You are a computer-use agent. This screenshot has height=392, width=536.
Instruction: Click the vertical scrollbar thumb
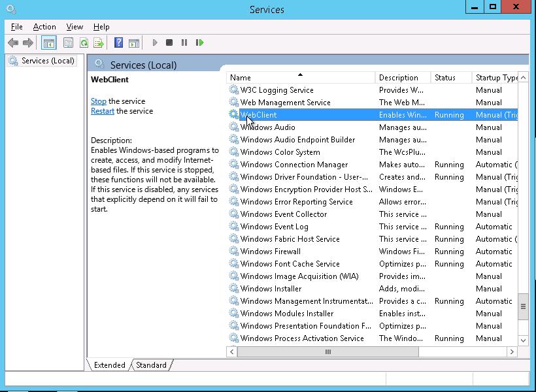click(523, 306)
